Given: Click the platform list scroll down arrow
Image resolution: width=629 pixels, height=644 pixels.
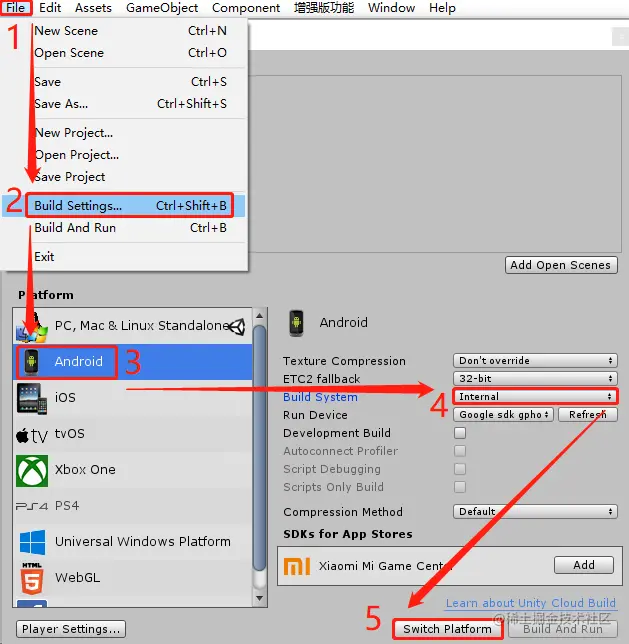Looking at the screenshot, I should click(x=259, y=598).
